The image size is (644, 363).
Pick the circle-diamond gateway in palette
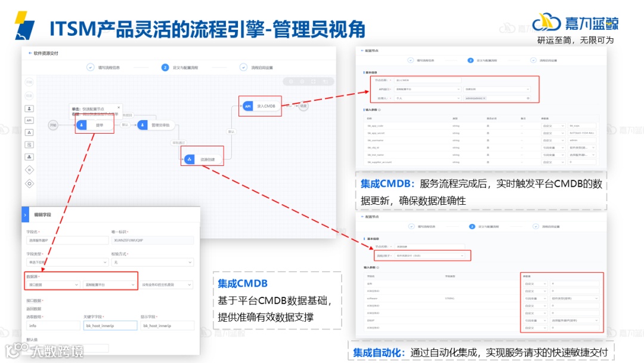tap(29, 184)
